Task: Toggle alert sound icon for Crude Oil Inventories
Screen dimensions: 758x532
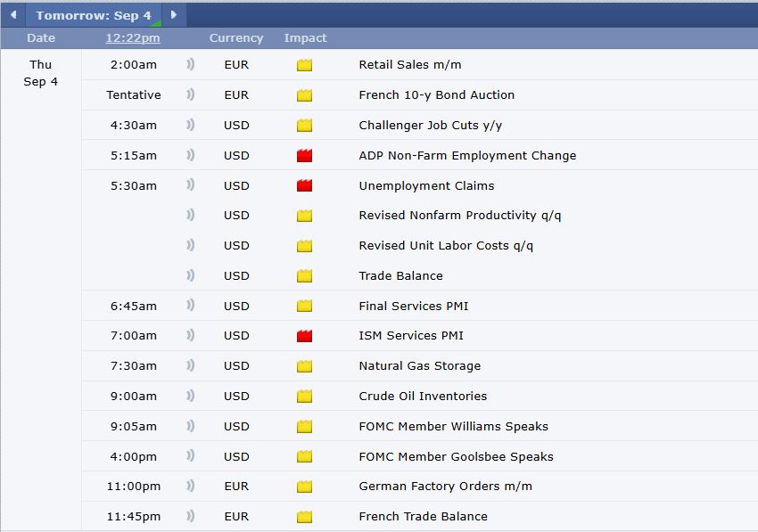Action: (191, 396)
